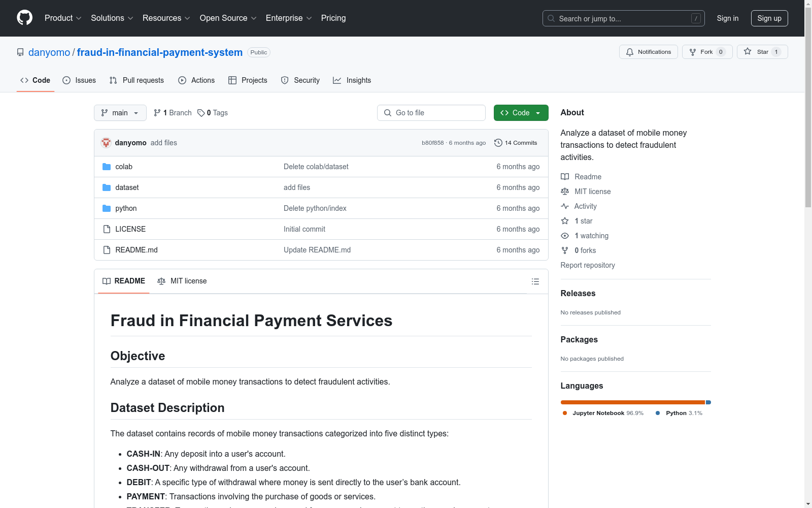Open the dataset folder icon

click(x=107, y=187)
